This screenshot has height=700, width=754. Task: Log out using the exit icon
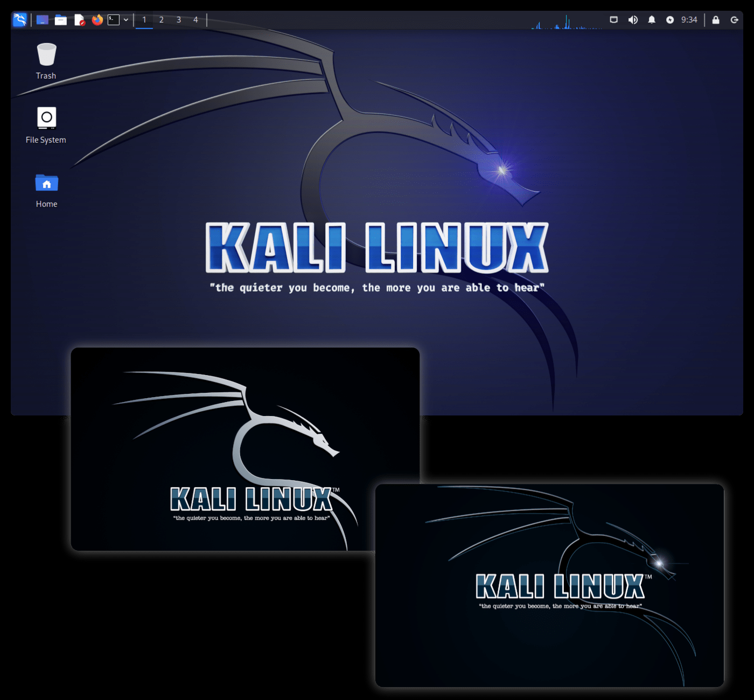[x=735, y=20]
